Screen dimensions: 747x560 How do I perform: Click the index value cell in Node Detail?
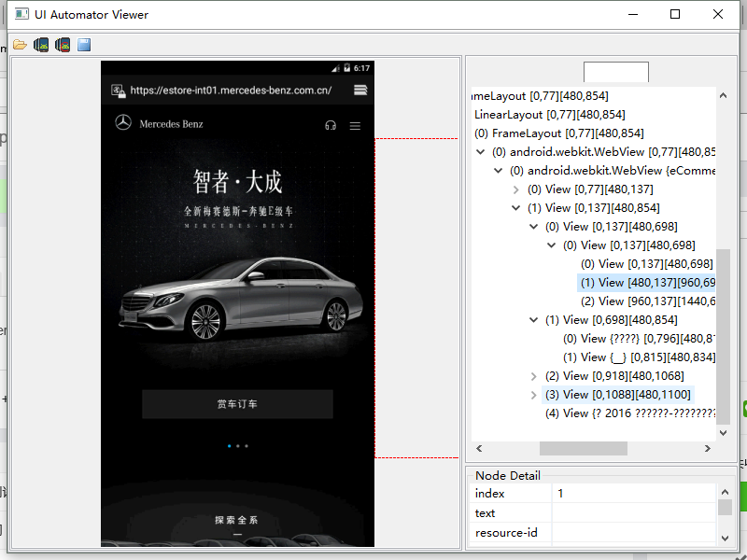(634, 494)
